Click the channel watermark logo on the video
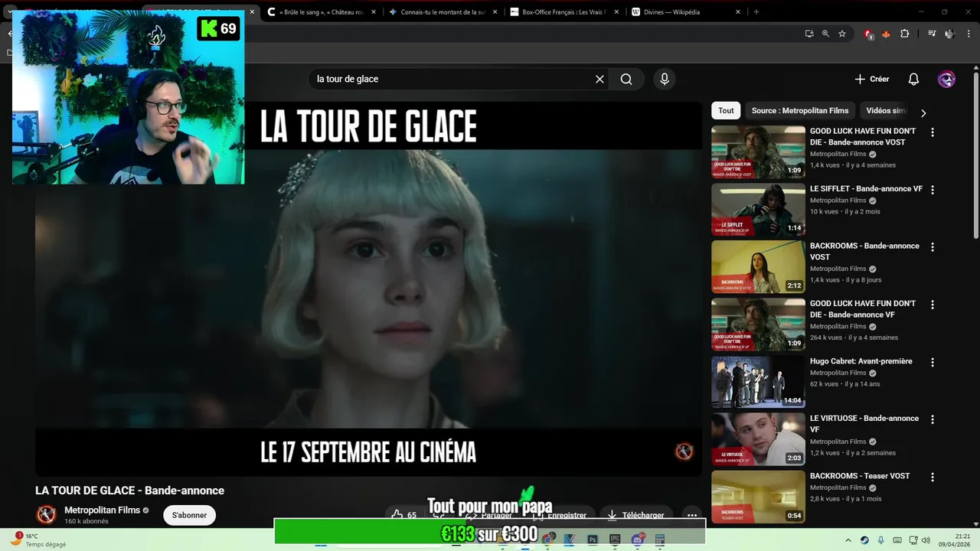The image size is (980, 551). tap(684, 452)
